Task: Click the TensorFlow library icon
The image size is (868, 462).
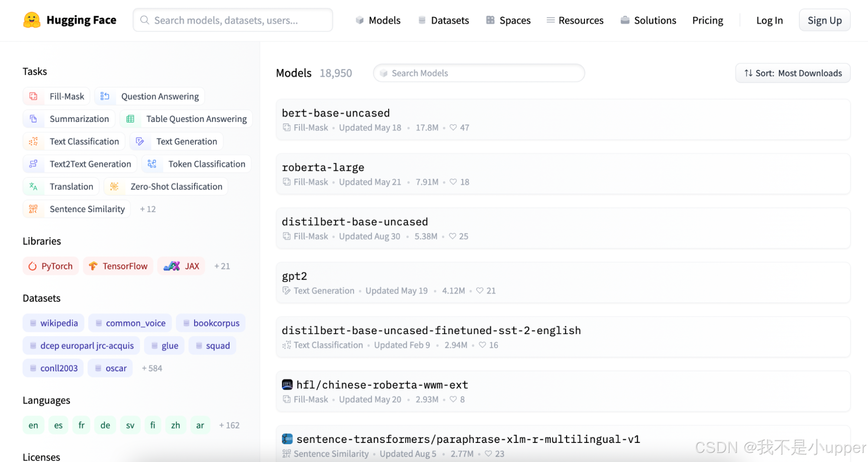Action: [x=93, y=266]
